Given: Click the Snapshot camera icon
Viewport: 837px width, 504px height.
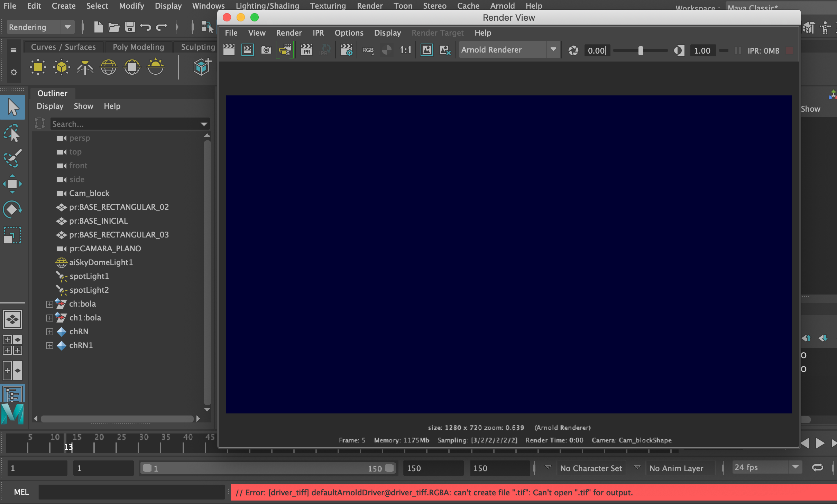Looking at the screenshot, I should pos(266,50).
